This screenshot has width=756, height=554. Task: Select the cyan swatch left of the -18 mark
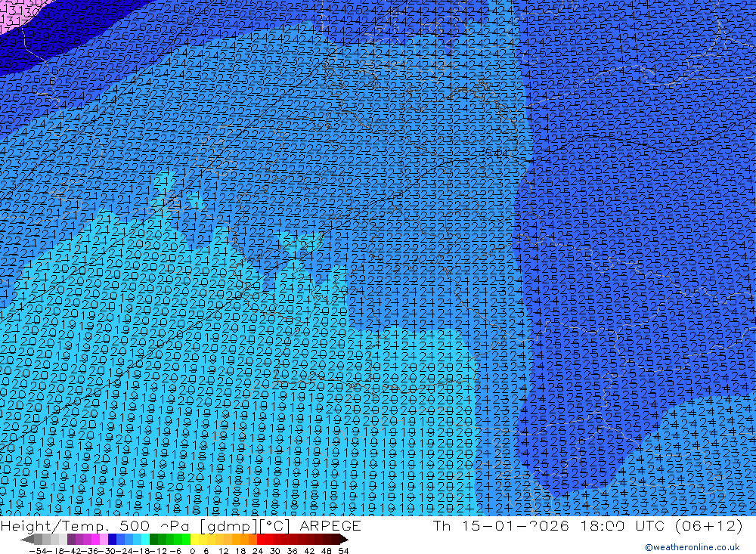(x=146, y=540)
